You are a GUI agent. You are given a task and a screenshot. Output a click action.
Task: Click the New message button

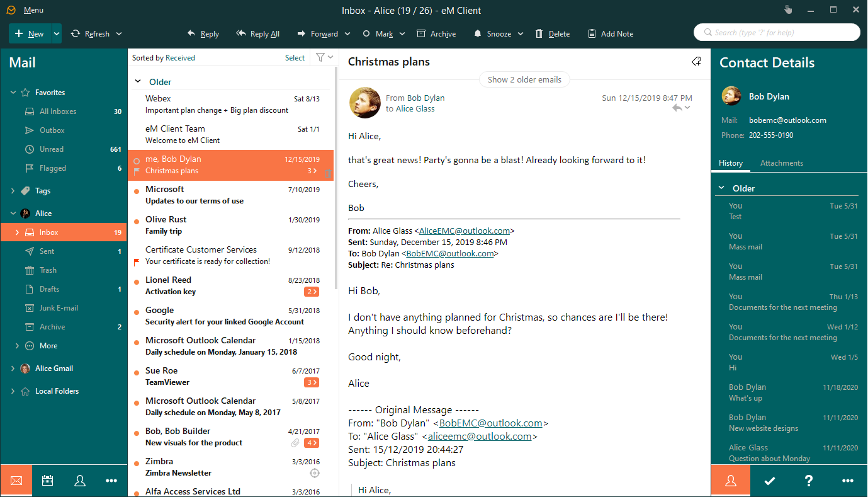[30, 33]
